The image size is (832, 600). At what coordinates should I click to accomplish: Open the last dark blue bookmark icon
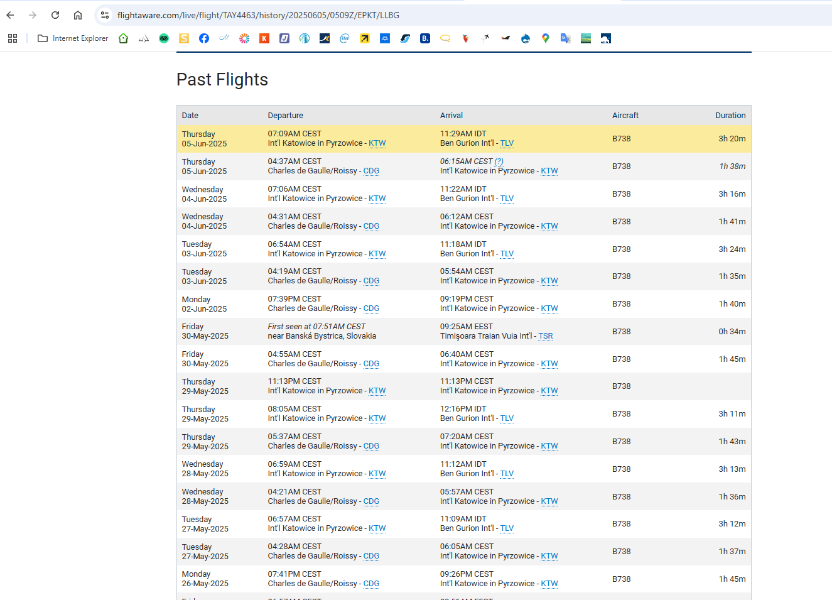coord(606,38)
